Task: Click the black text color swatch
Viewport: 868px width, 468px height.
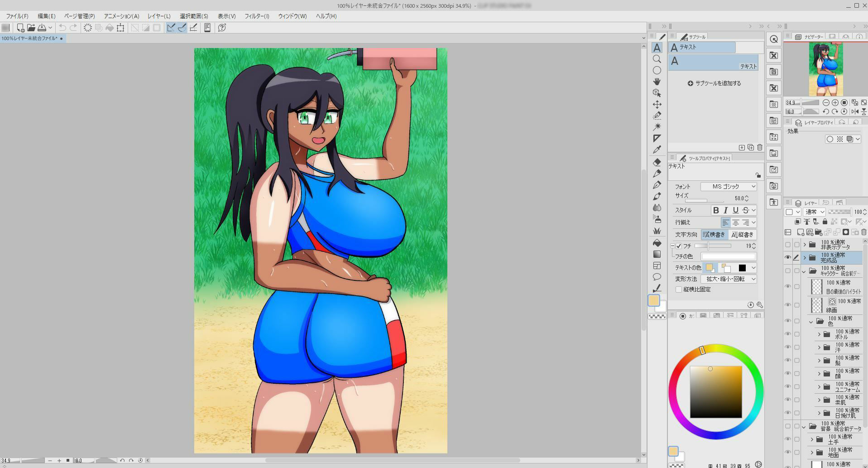Action: click(742, 268)
